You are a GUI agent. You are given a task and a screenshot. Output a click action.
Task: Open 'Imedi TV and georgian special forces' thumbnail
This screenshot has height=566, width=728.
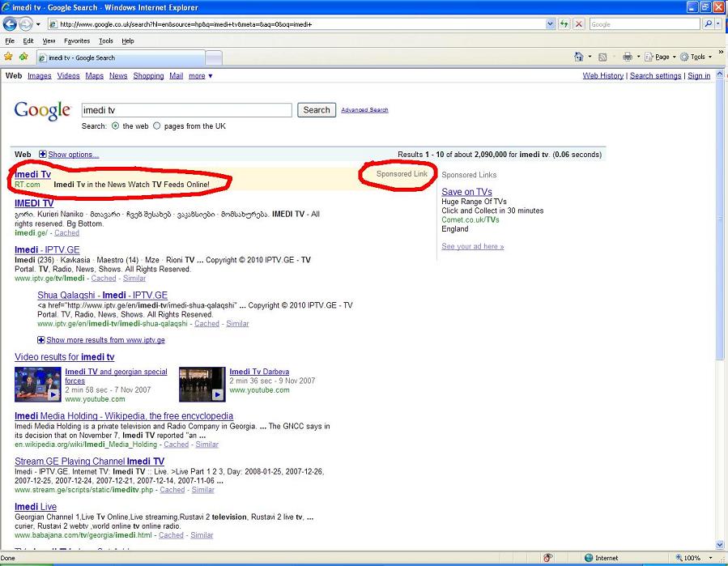pyautogui.click(x=37, y=385)
